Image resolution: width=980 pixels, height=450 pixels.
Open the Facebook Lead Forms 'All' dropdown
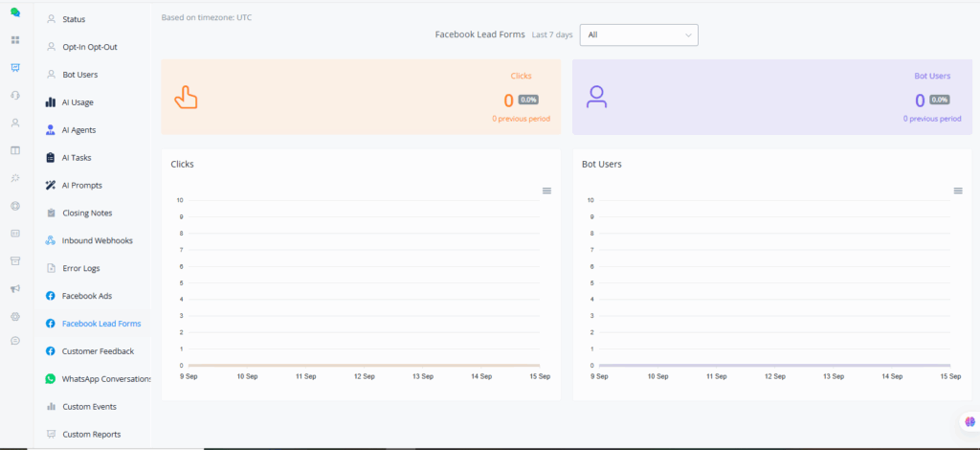639,34
